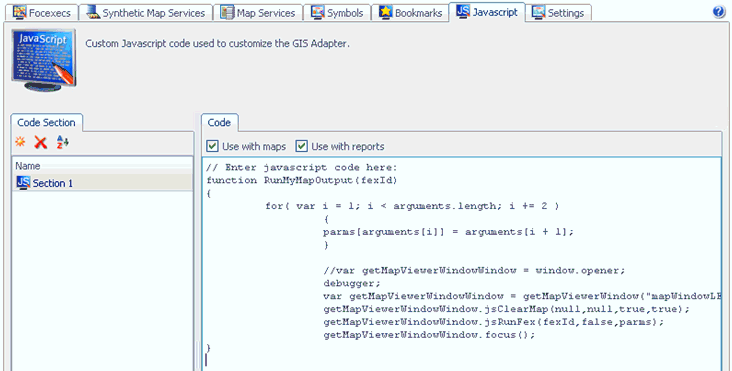Viewport: 732px width, 371px height.
Task: Uncheck the Use with maps checkbox
Action: (x=212, y=146)
